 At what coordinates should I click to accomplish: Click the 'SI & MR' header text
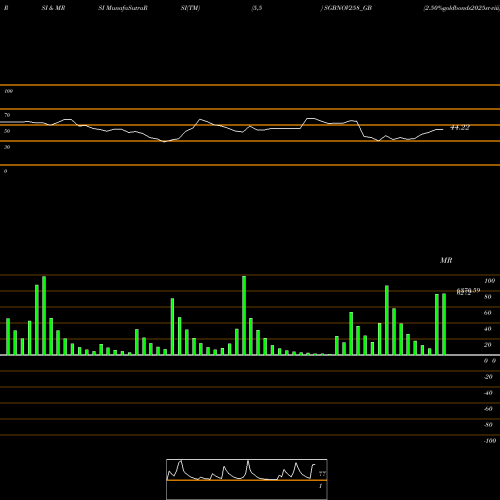[53, 8]
